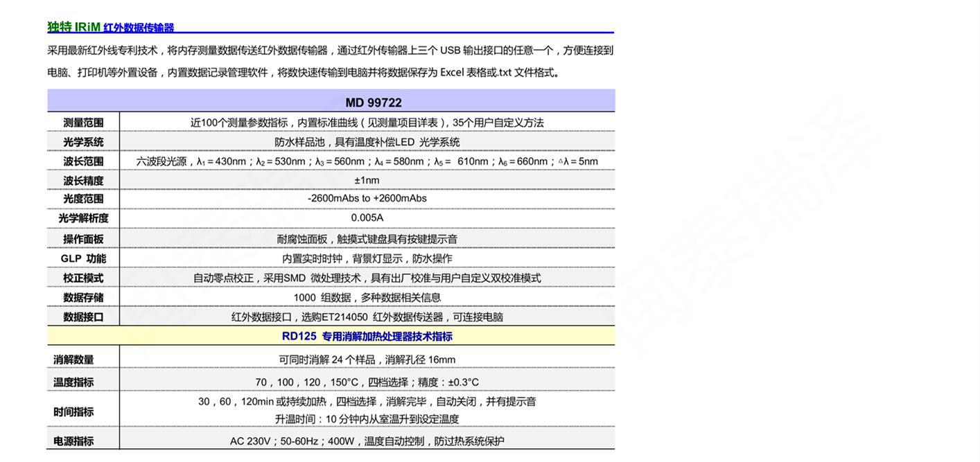
Task: Click the 光学解析度 row label
Action: [82, 218]
